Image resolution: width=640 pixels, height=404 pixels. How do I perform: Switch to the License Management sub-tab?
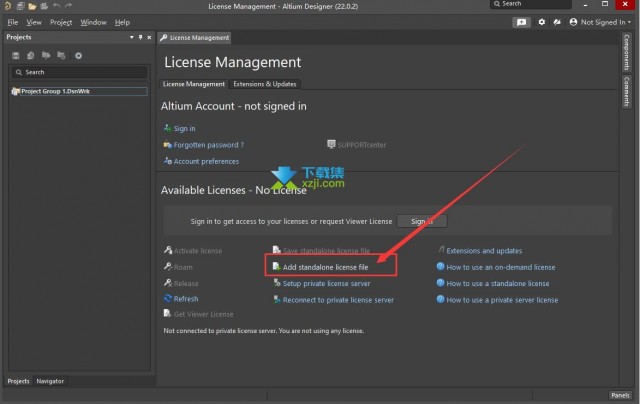point(193,84)
